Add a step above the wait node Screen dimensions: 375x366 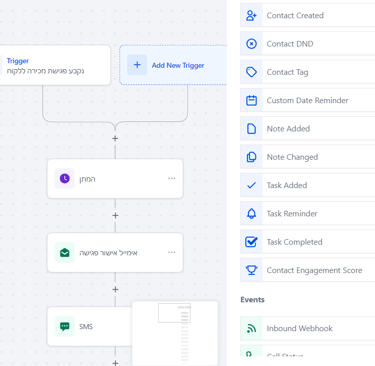click(115, 138)
